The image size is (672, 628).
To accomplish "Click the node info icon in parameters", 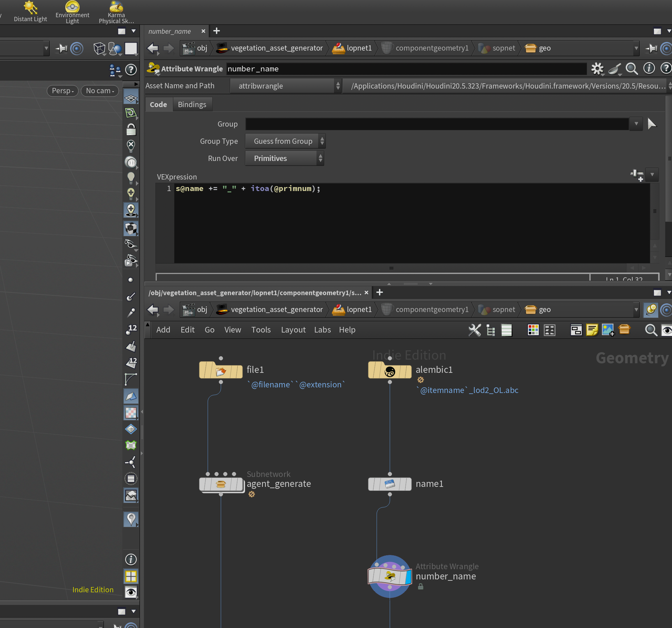I will coord(649,68).
